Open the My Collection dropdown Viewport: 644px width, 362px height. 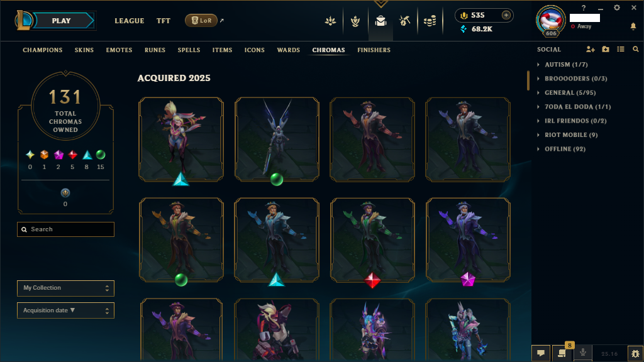(x=65, y=288)
